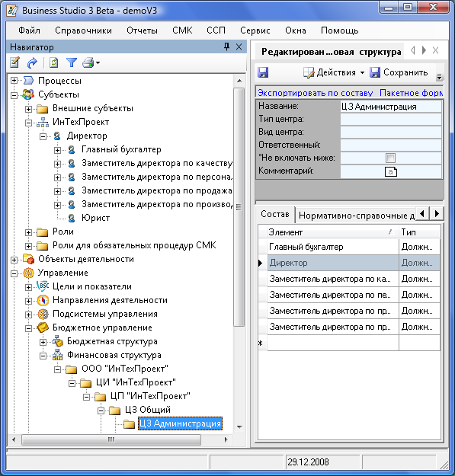
Task: Collapse the ИнТехПроект tree node
Action: [x=28, y=123]
